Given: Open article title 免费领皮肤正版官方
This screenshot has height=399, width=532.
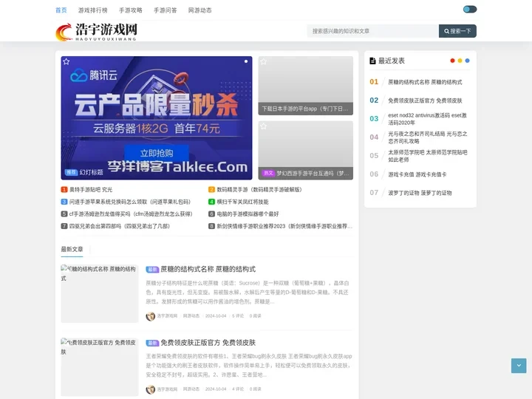Looking at the screenshot, I should [208, 343].
